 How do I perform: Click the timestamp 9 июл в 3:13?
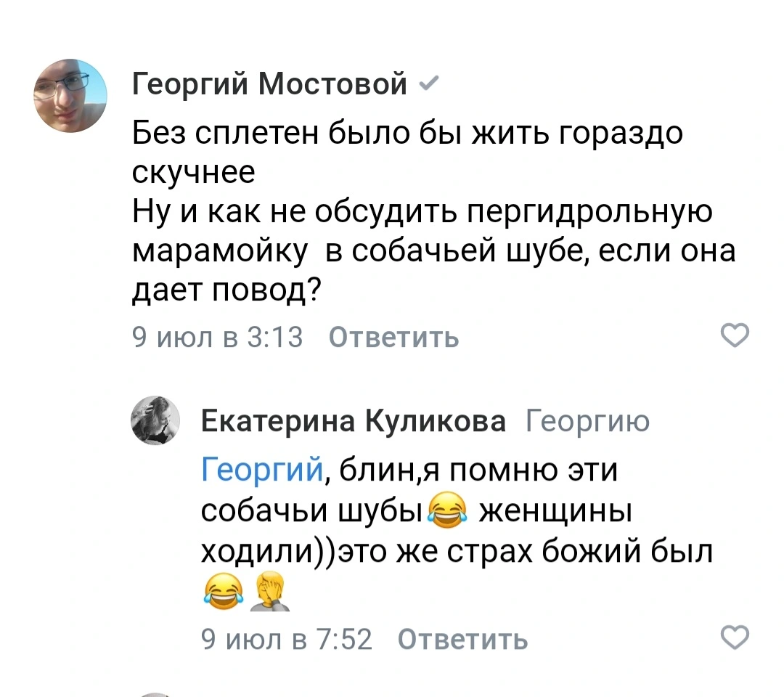click(218, 336)
